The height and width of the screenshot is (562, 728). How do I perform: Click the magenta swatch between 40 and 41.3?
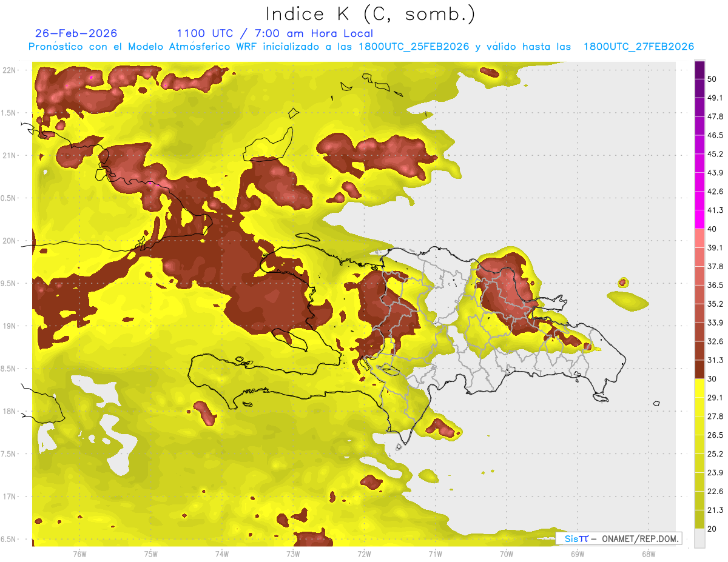[699, 219]
